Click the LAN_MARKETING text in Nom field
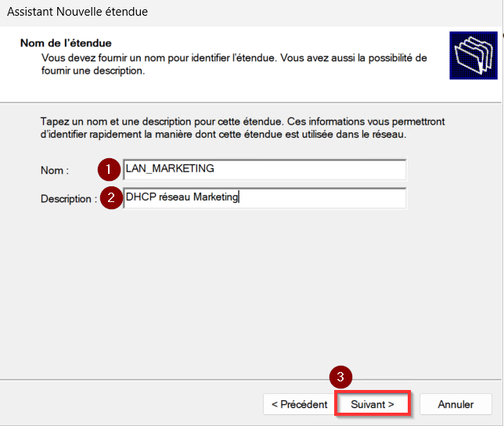Screen dimensions: 504x426 [x=170, y=168]
